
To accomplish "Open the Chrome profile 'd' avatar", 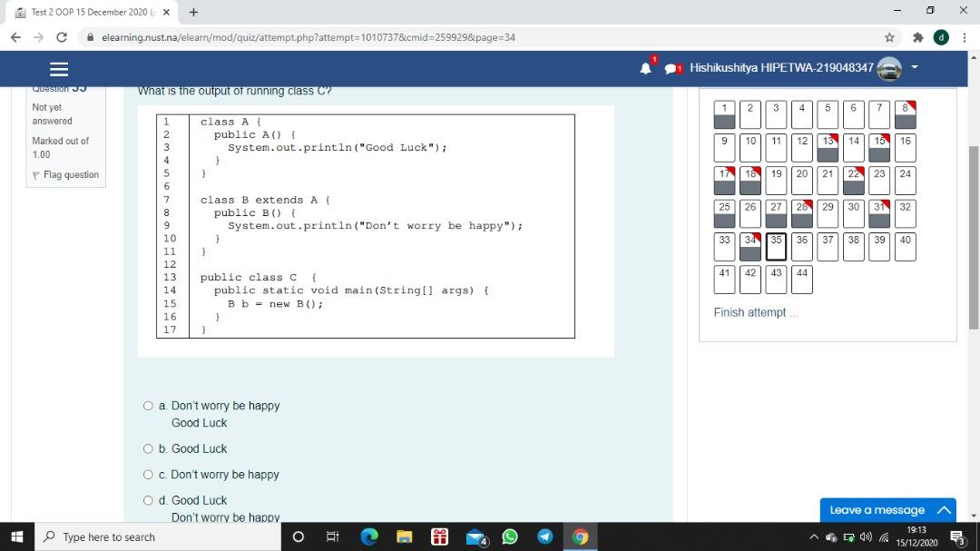I will click(x=941, y=37).
